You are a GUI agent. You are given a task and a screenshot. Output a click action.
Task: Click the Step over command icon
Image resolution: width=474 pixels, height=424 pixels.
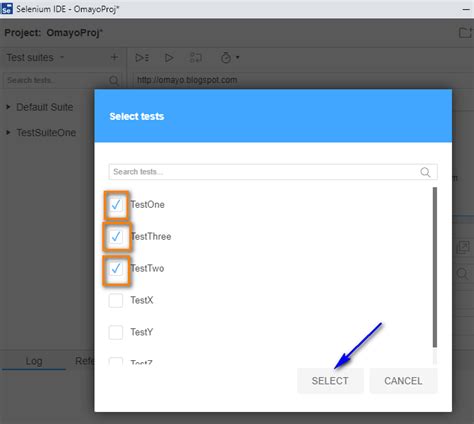click(x=196, y=58)
